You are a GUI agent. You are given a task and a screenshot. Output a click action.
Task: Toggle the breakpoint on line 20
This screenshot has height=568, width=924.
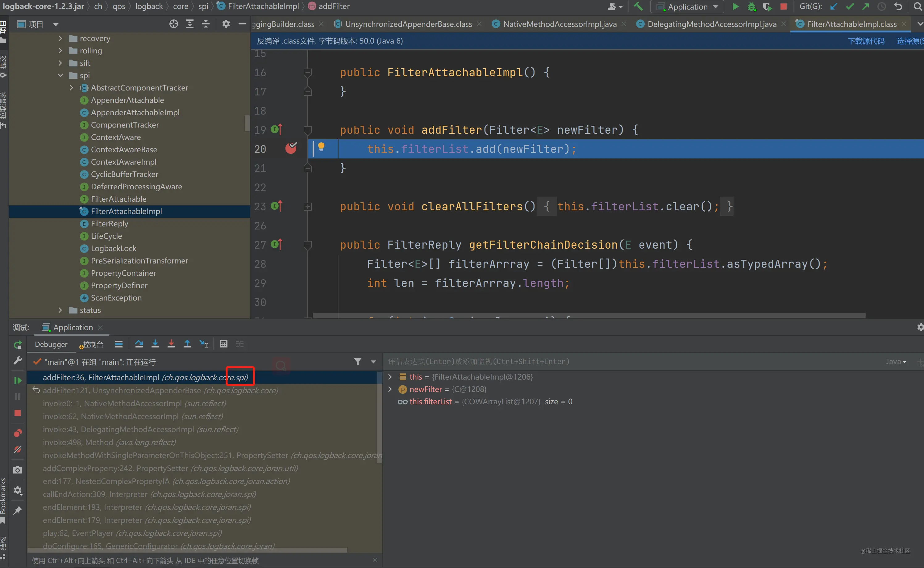291,149
